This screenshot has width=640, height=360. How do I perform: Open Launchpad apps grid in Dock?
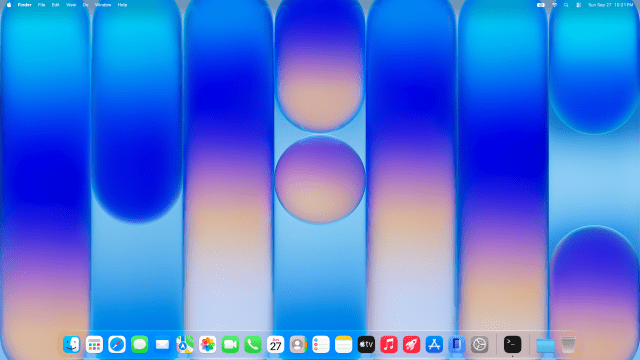(x=94, y=344)
